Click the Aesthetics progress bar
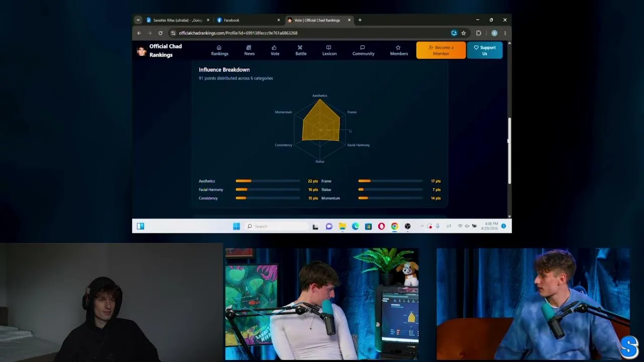This screenshot has height=362, width=644. pos(268,181)
